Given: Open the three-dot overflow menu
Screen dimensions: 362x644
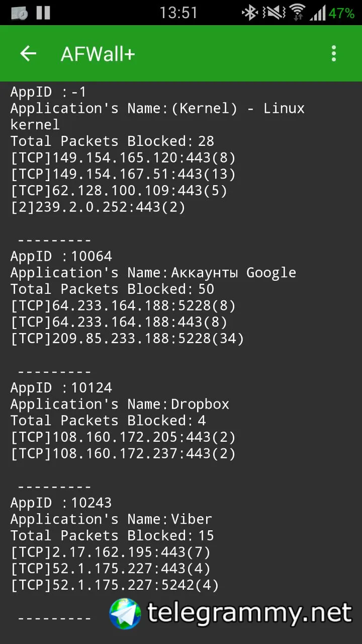Looking at the screenshot, I should 334,54.
